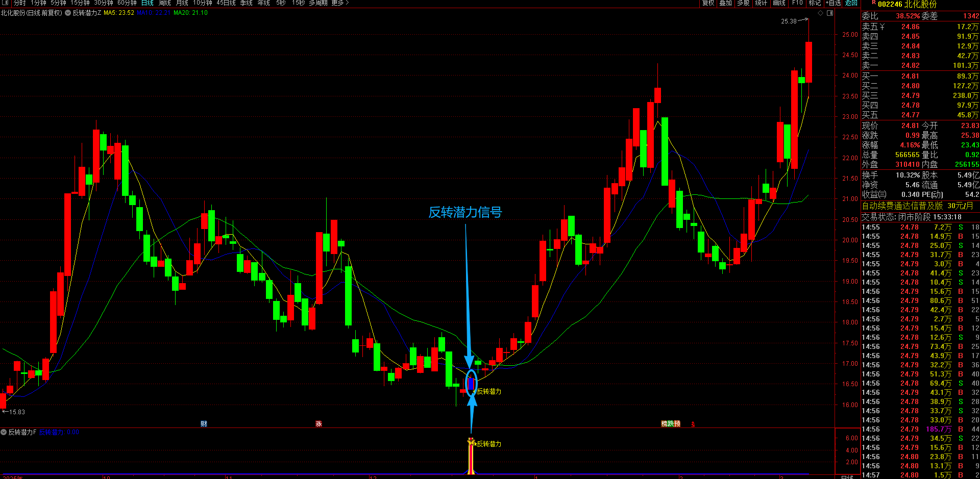Click the 总量 566565 value
980x479 pixels.
point(908,155)
